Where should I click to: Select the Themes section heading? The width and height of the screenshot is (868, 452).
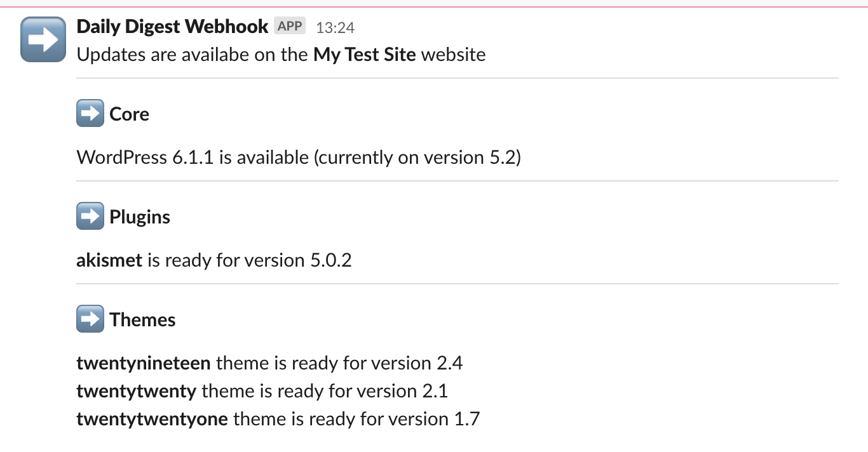point(142,320)
